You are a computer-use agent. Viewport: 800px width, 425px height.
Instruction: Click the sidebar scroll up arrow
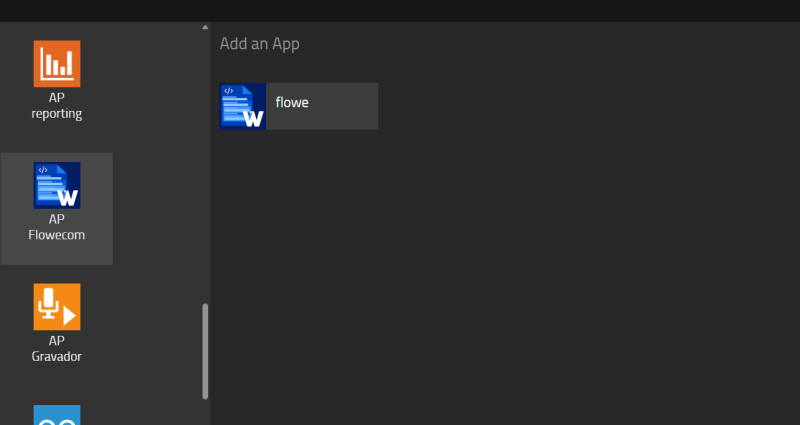[205, 27]
